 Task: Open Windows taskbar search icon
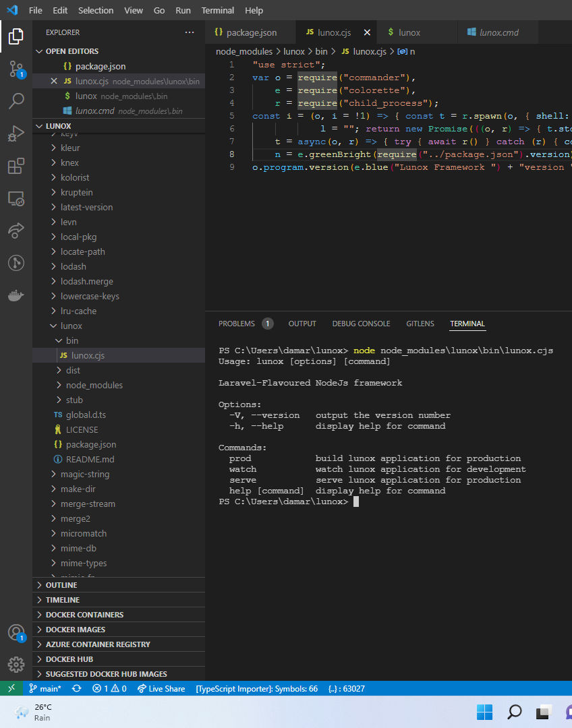click(515, 712)
